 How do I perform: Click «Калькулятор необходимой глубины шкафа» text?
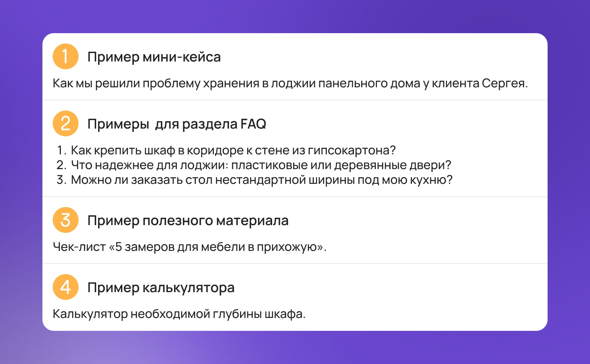pos(179,314)
